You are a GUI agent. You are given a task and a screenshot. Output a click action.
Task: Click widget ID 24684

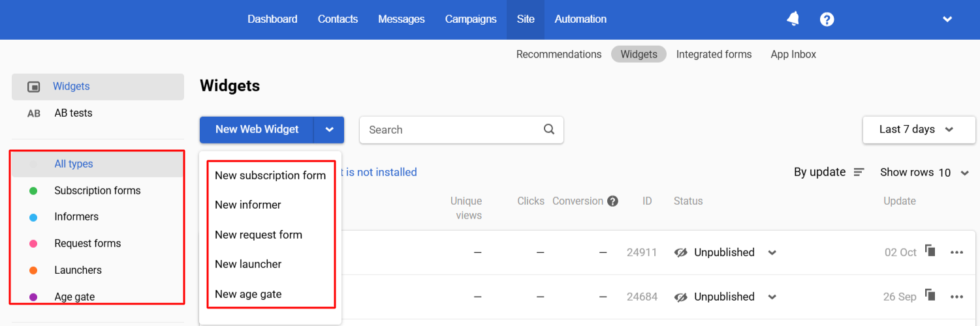click(642, 297)
